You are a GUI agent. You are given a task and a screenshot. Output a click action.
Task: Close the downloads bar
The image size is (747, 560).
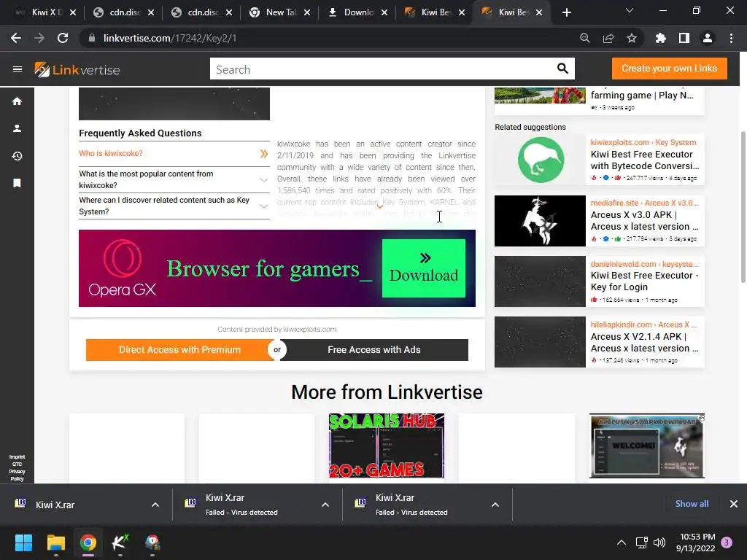click(734, 504)
